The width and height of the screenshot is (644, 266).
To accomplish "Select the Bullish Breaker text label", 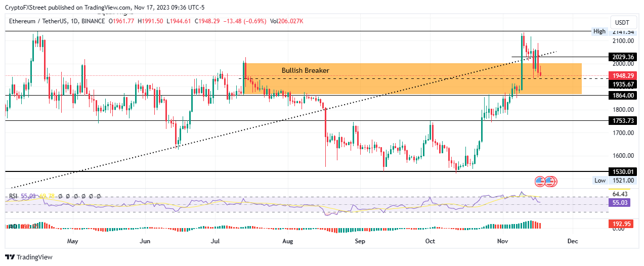I will click(306, 70).
